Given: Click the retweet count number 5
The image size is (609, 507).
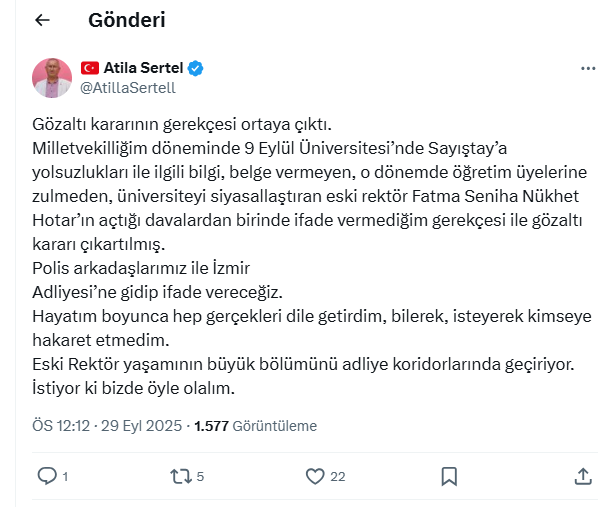Looking at the screenshot, I should 200,477.
